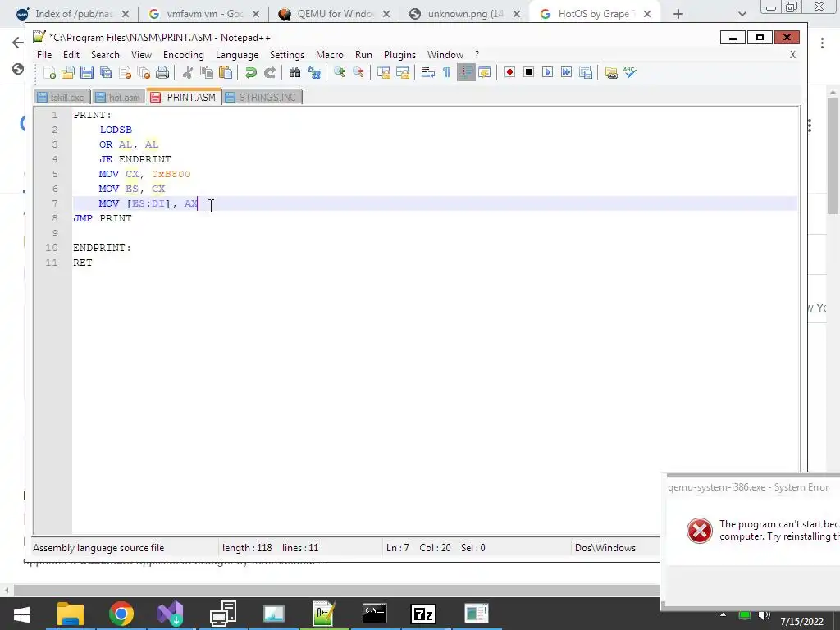Open the Macro menu
840x630 pixels.
point(330,55)
